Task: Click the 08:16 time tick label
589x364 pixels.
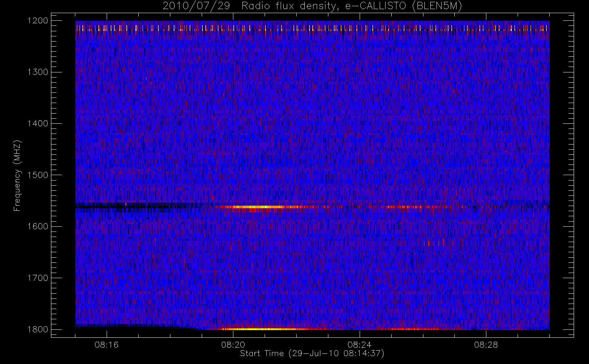Action: (107, 345)
